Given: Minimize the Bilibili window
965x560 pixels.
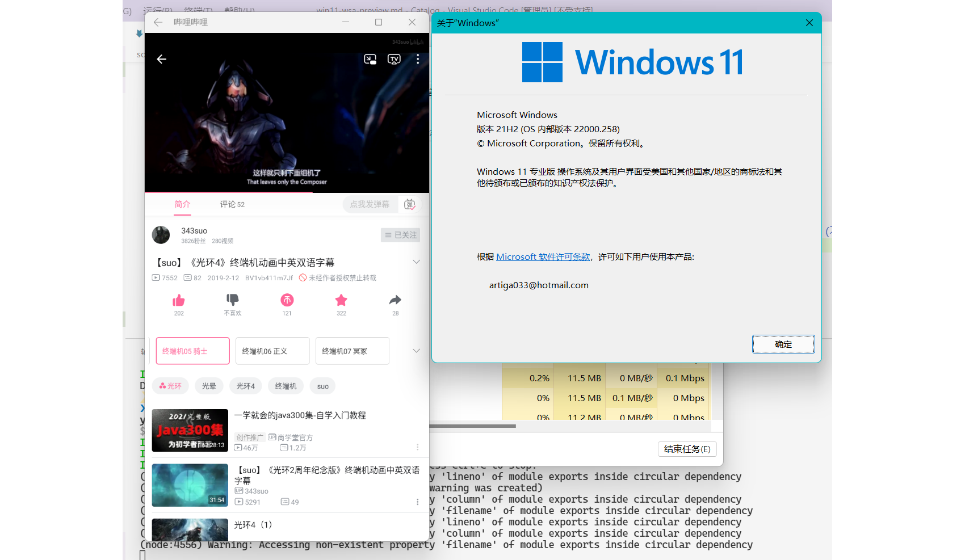Looking at the screenshot, I should pos(346,22).
